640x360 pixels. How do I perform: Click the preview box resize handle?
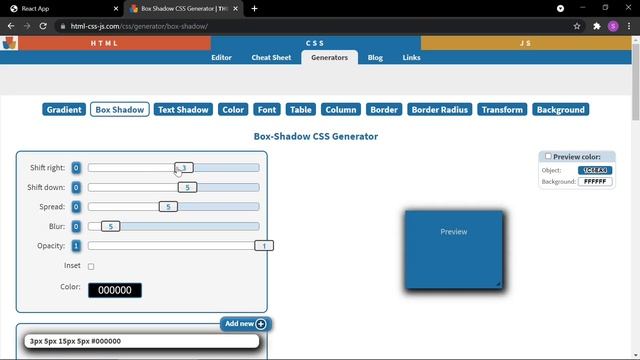tap(498, 284)
